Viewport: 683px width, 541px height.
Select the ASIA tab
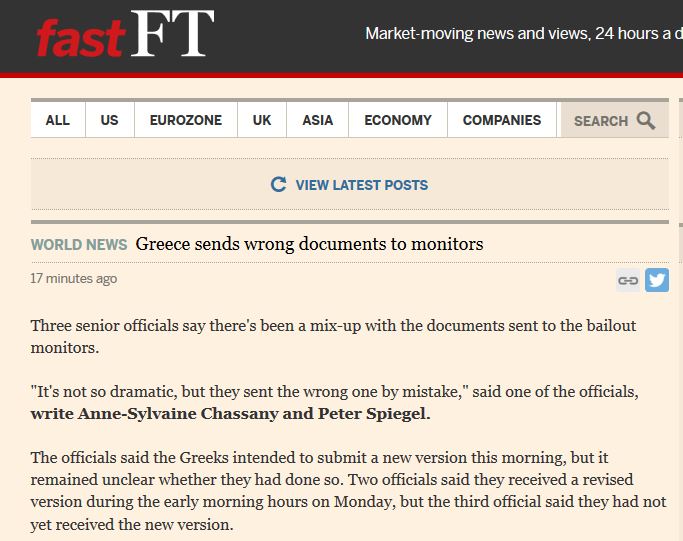317,120
